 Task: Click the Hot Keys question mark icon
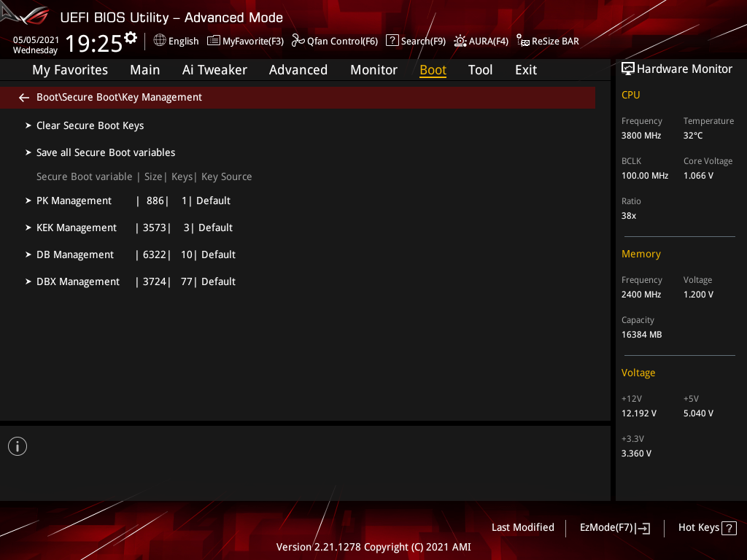click(x=729, y=528)
